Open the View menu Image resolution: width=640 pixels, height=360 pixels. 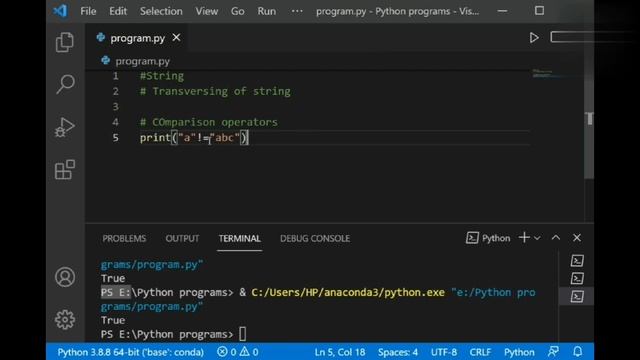pos(207,11)
